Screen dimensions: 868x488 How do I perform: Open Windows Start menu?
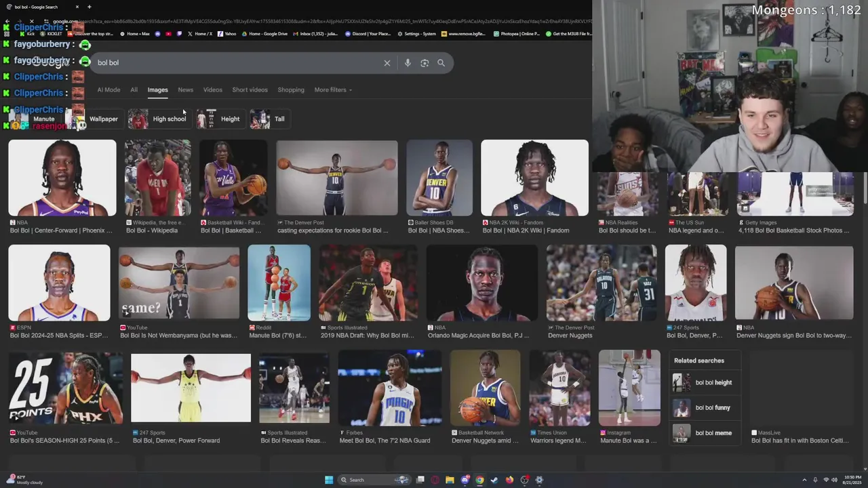[329, 480]
